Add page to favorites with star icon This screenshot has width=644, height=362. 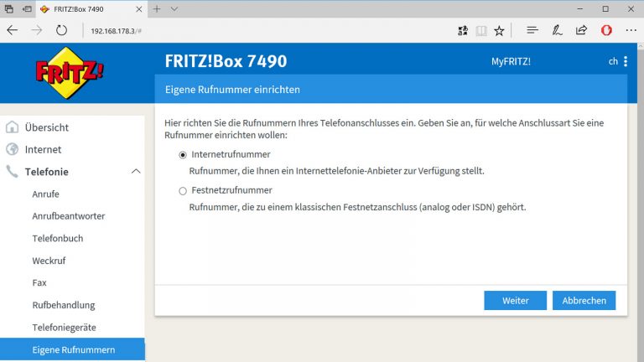pos(500,30)
